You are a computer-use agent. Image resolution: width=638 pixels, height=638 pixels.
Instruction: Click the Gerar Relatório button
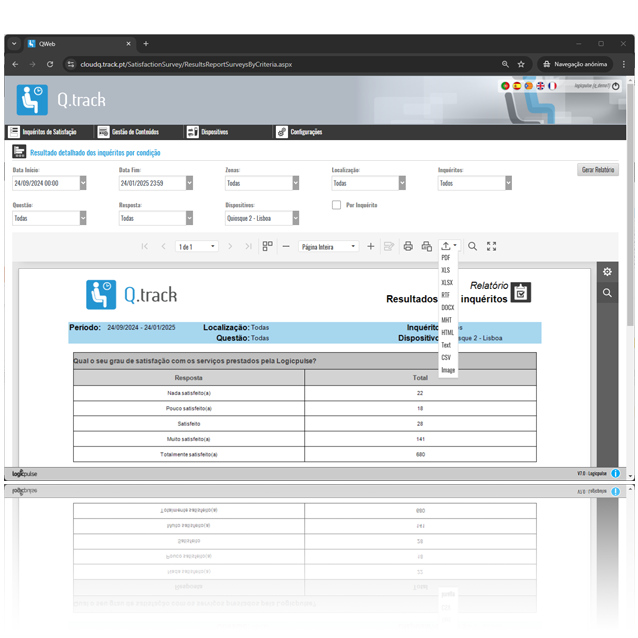598,170
